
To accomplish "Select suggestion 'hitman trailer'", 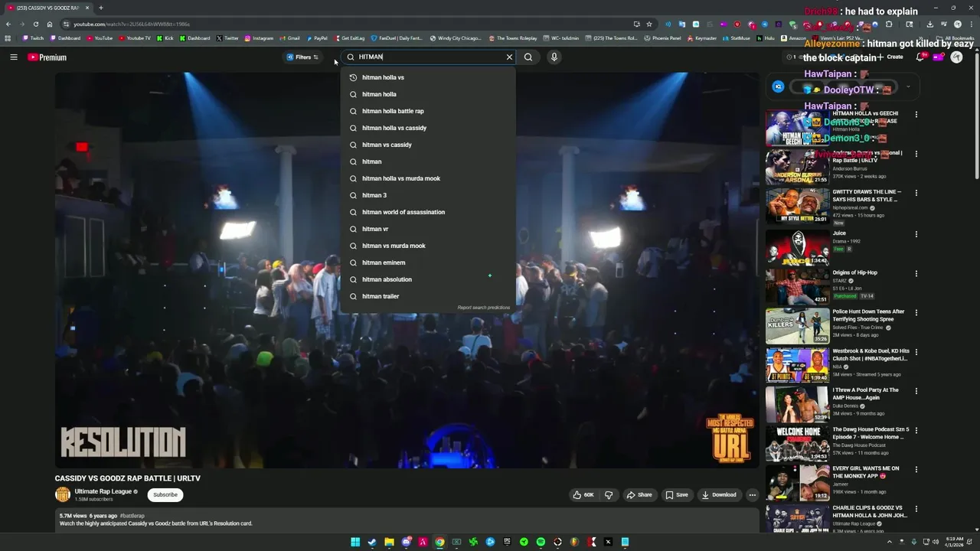I will coord(428,296).
